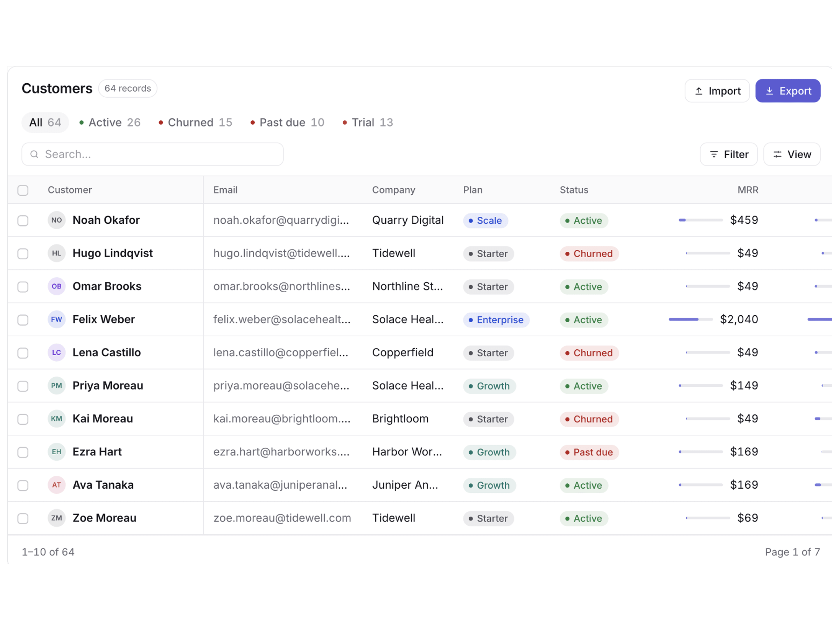Select the All 64 tab

pyautogui.click(x=45, y=122)
